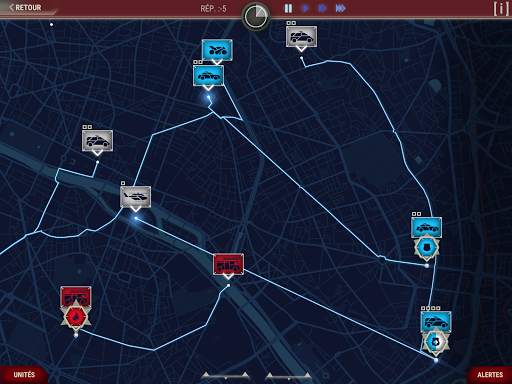
Task: Select the blue police motorcycle unit
Action: click(x=217, y=50)
